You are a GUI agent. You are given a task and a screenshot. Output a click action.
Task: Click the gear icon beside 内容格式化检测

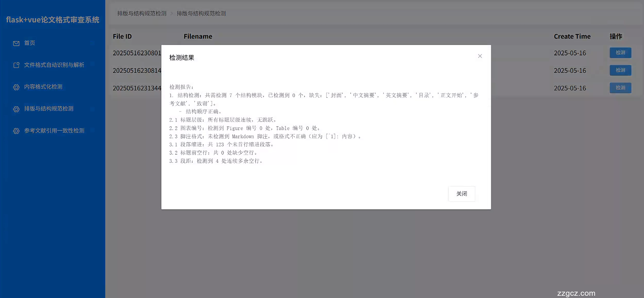[x=16, y=87]
